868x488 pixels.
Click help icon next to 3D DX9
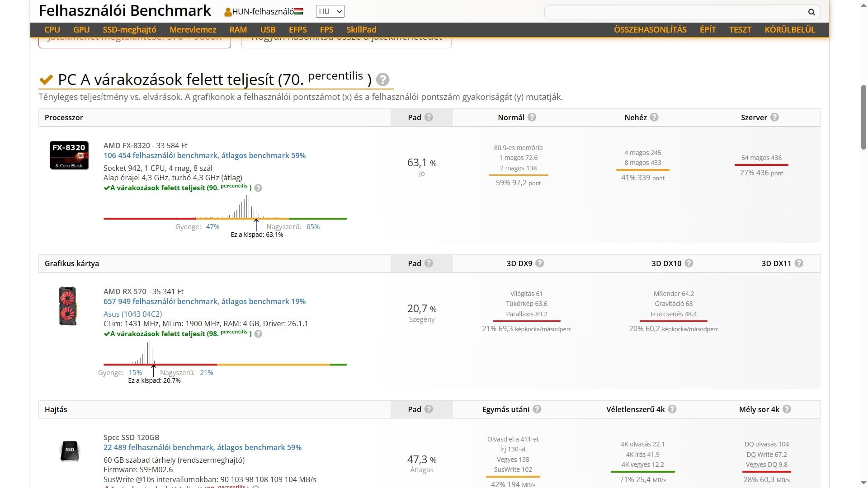(x=539, y=263)
